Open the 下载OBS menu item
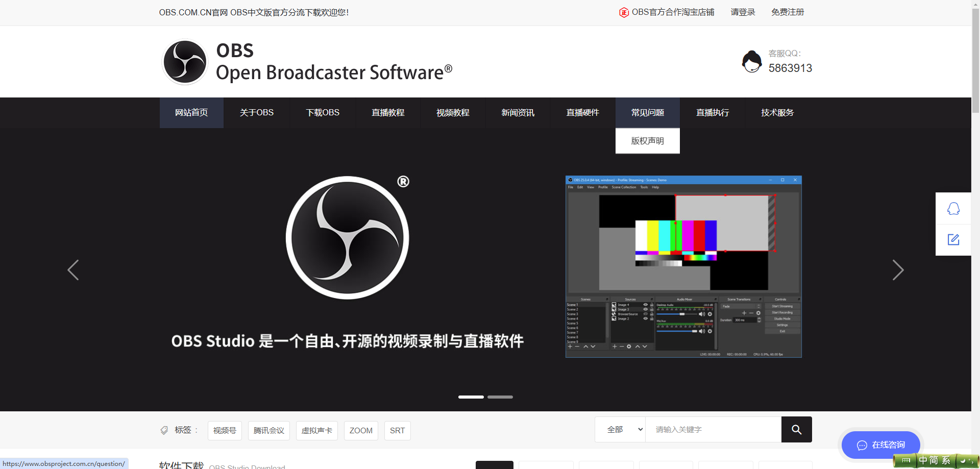Image resolution: width=980 pixels, height=469 pixels. tap(323, 113)
